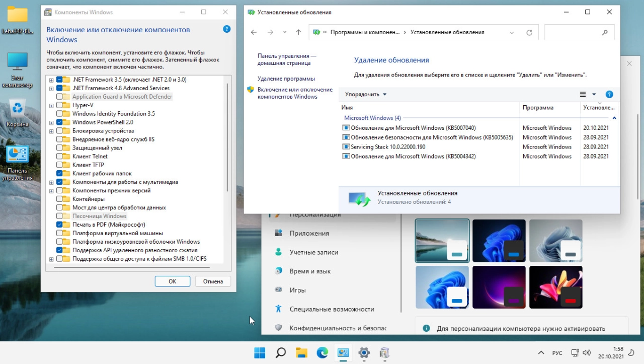Expand 'Компоненты прежних версий' node
The width and height of the screenshot is (644, 364).
click(x=51, y=191)
